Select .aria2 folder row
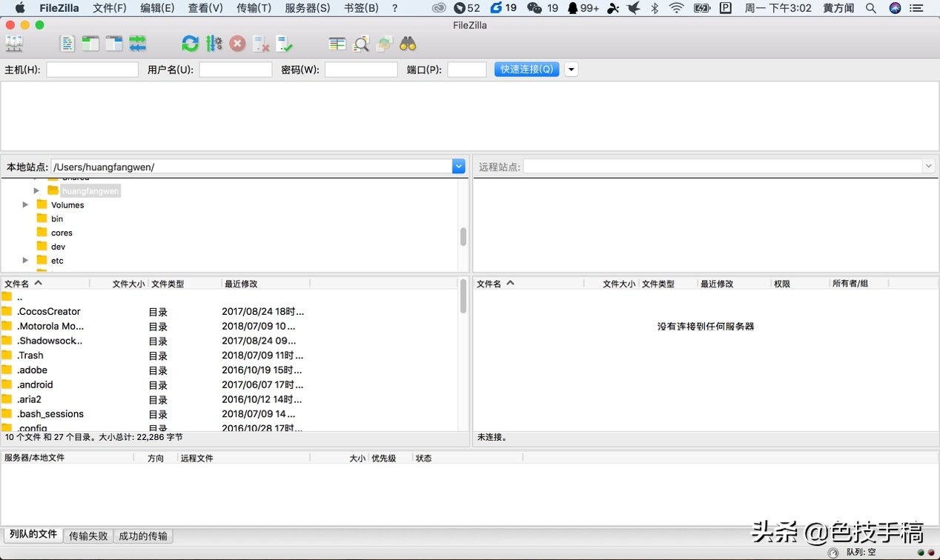This screenshot has height=560, width=940. point(229,399)
